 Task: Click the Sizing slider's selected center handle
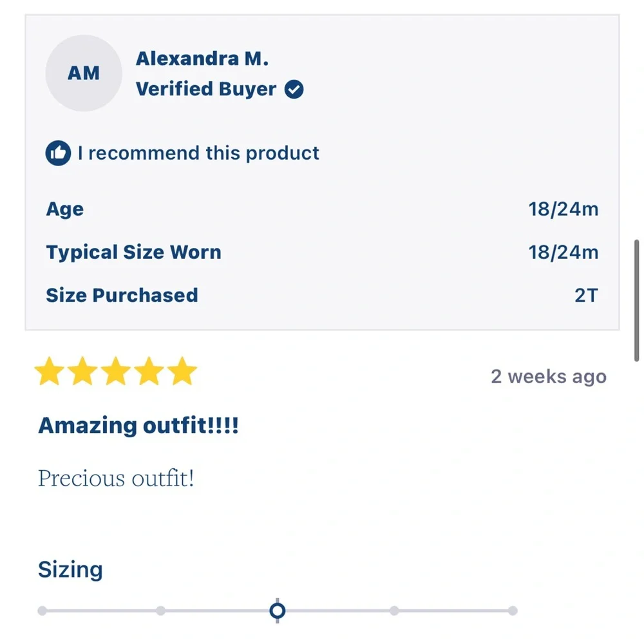pyautogui.click(x=278, y=611)
